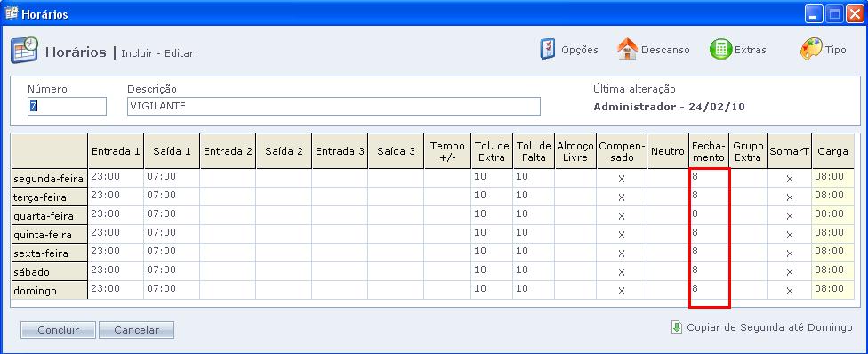Click the Horários calendar clock icon
The width and height of the screenshot is (868, 354).
[x=24, y=51]
